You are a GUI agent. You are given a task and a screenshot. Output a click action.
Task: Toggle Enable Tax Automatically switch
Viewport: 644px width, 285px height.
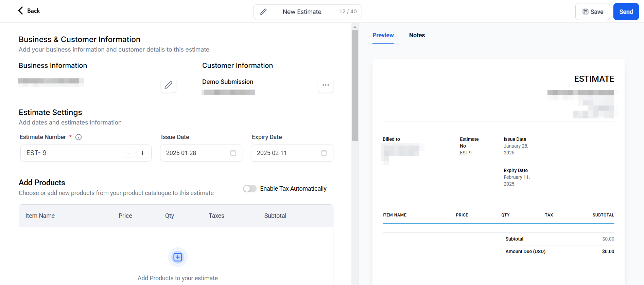250,189
